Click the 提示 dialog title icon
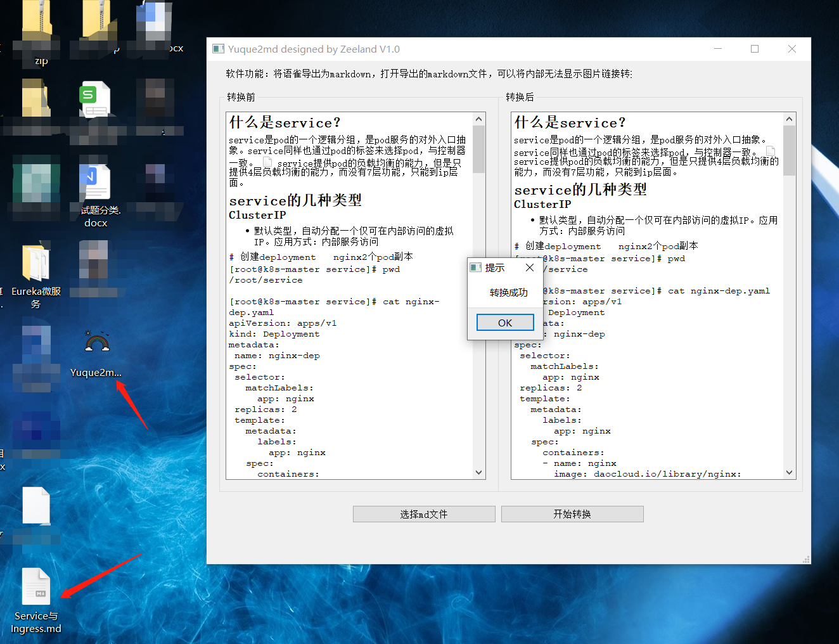 point(476,267)
